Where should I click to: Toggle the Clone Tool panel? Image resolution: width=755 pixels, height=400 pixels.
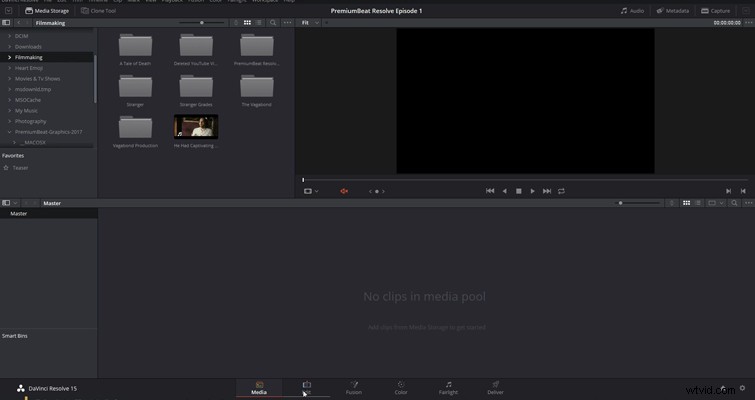pos(99,11)
